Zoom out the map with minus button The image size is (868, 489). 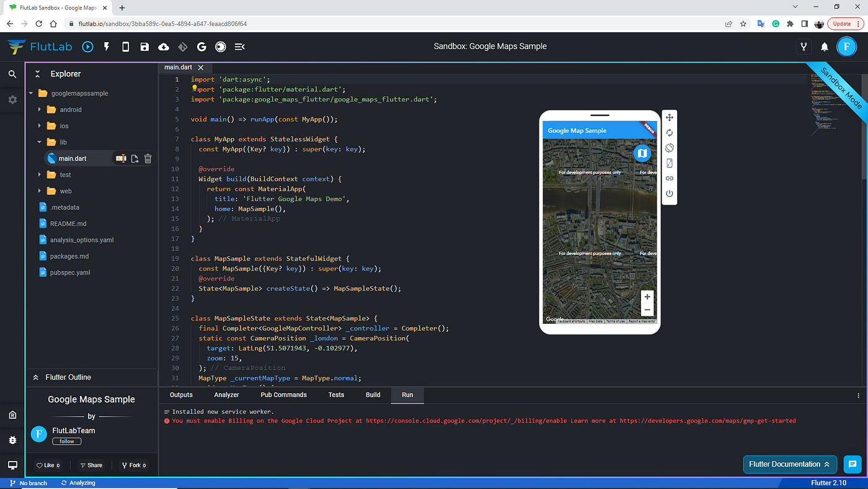tap(647, 310)
